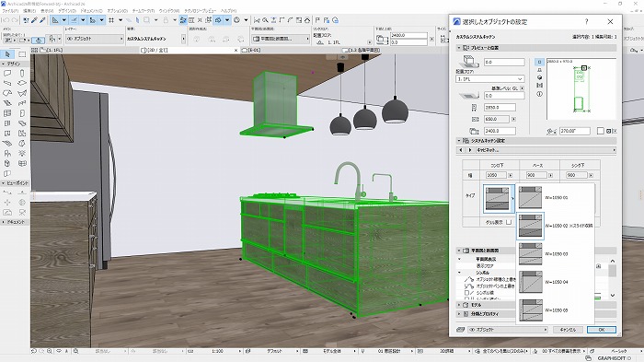
Task: Tick the グリル表示 checkbox
Action: click(509, 222)
